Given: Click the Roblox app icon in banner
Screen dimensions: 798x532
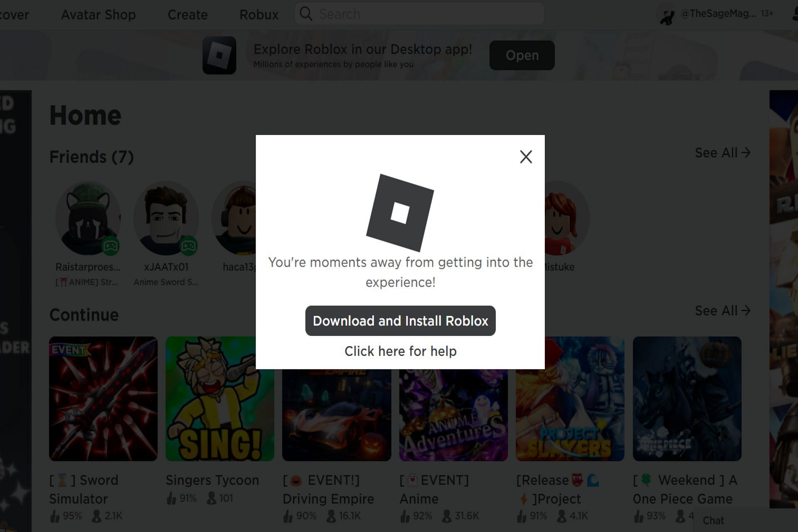Looking at the screenshot, I should [219, 55].
